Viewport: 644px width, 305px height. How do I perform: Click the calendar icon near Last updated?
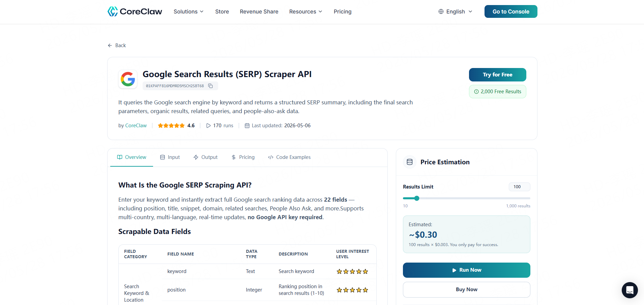click(x=247, y=126)
